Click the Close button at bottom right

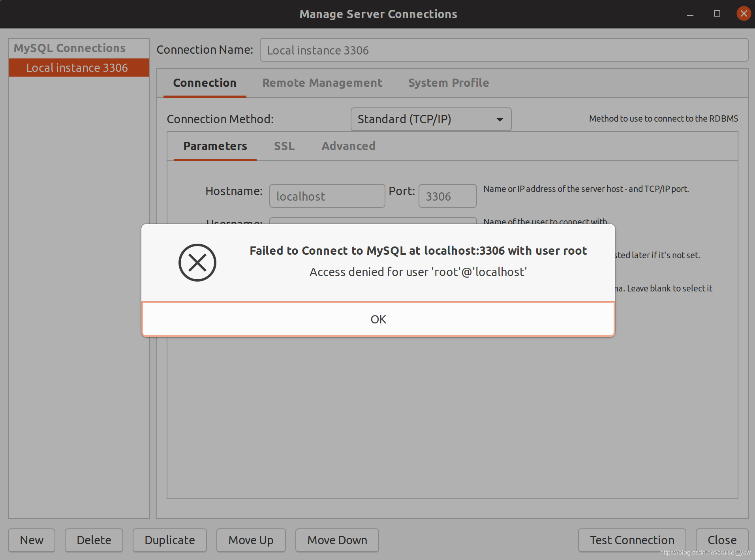coord(722,540)
